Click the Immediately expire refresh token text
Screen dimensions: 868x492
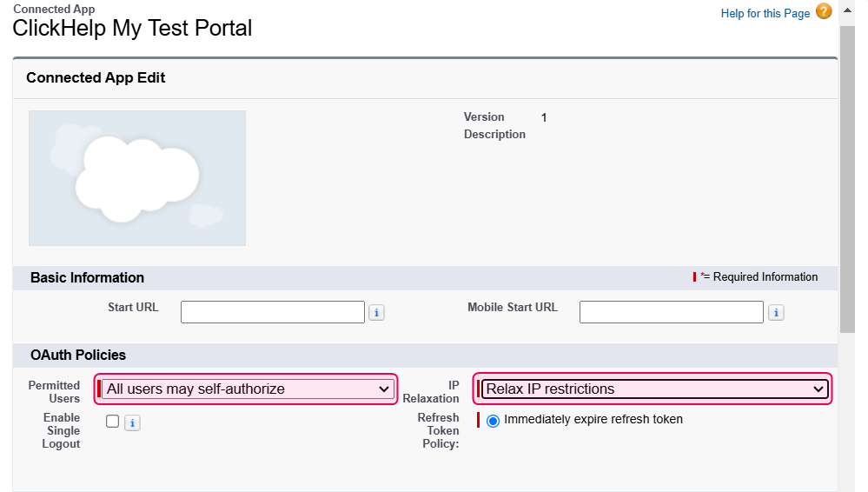click(593, 420)
